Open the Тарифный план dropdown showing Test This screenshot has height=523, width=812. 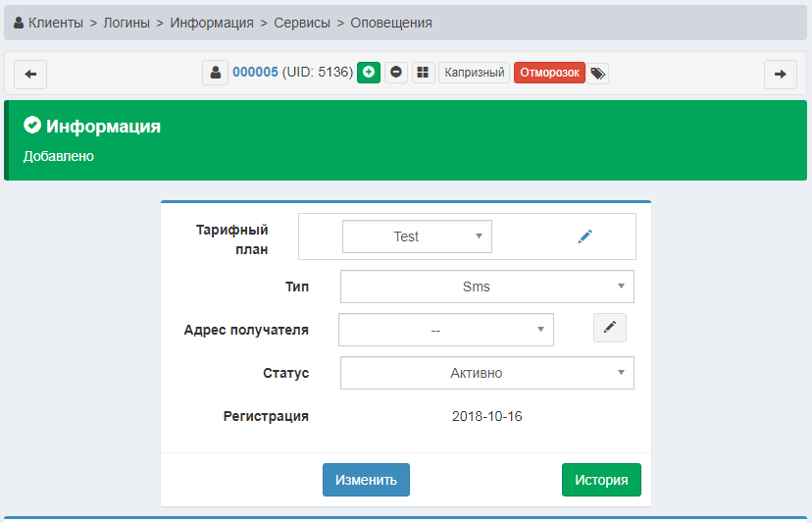click(417, 236)
